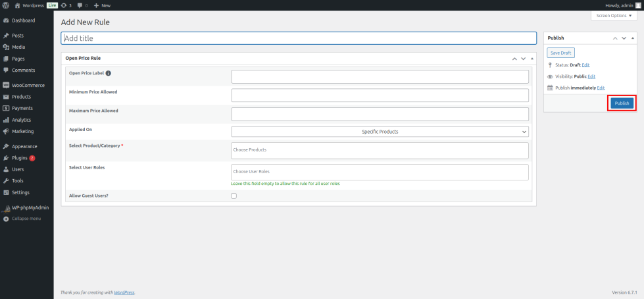Open the Applied On dropdown
This screenshot has height=299, width=644.
point(380,132)
